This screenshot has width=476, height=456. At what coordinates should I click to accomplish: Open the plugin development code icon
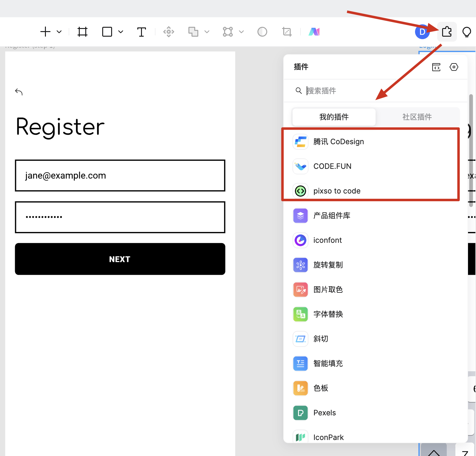(x=436, y=67)
